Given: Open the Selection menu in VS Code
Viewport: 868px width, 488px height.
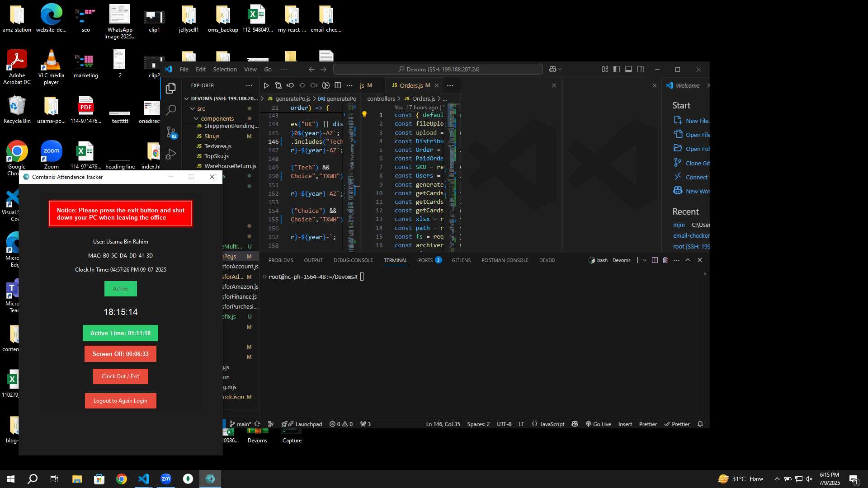Looking at the screenshot, I should tap(225, 69).
